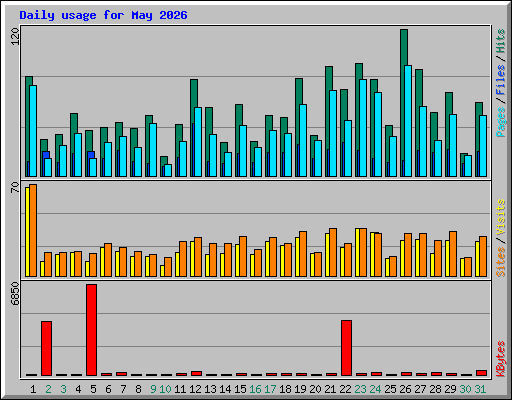Click the 'Pages' legend label
The image size is (512, 400).
tap(500, 122)
